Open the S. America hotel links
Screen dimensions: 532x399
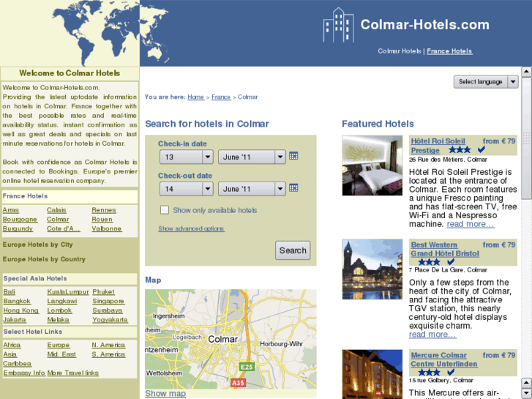108,354
